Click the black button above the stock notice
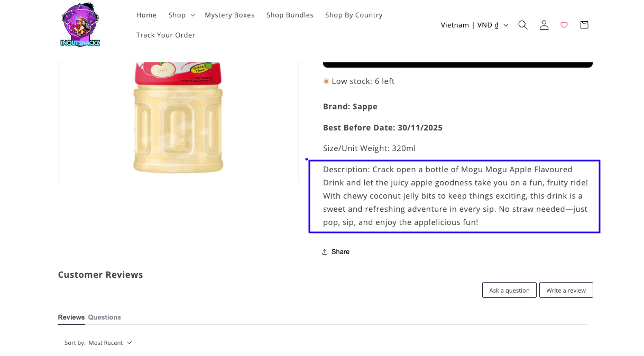This screenshot has height=356, width=644. pos(457,64)
